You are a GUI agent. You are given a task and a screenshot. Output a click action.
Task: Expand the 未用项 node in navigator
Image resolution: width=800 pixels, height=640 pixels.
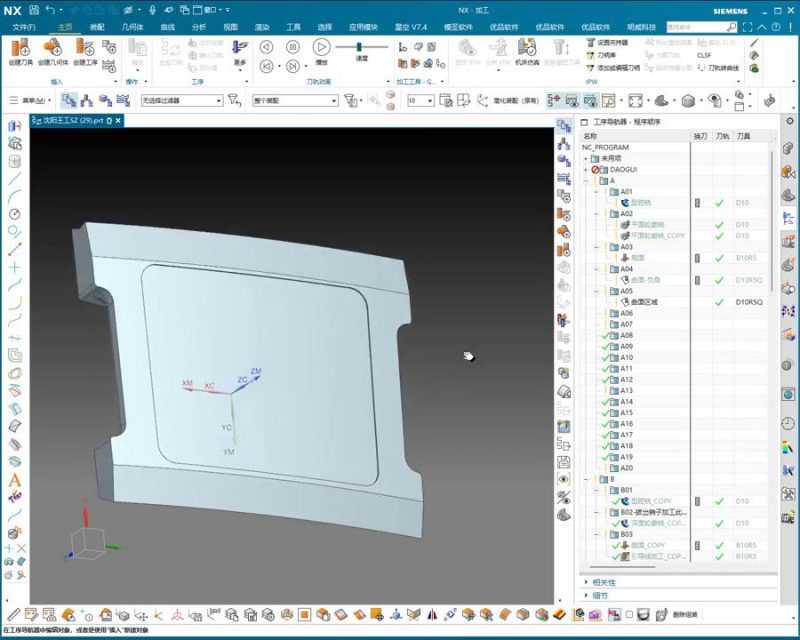click(x=586, y=158)
